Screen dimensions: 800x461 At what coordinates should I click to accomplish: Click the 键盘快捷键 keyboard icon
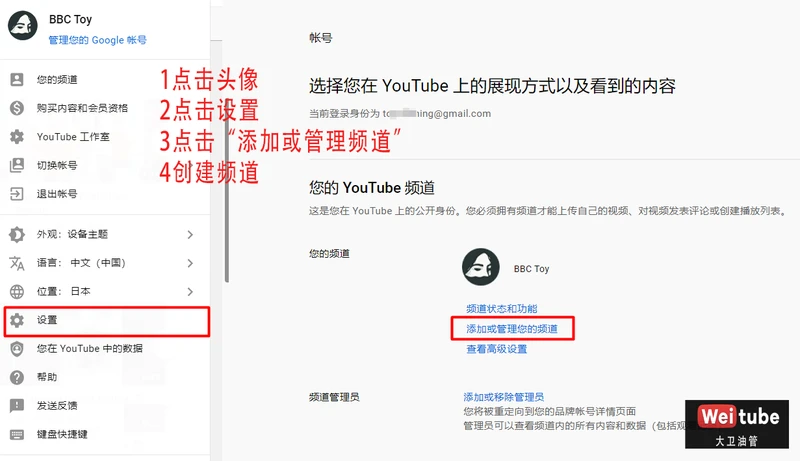17,434
